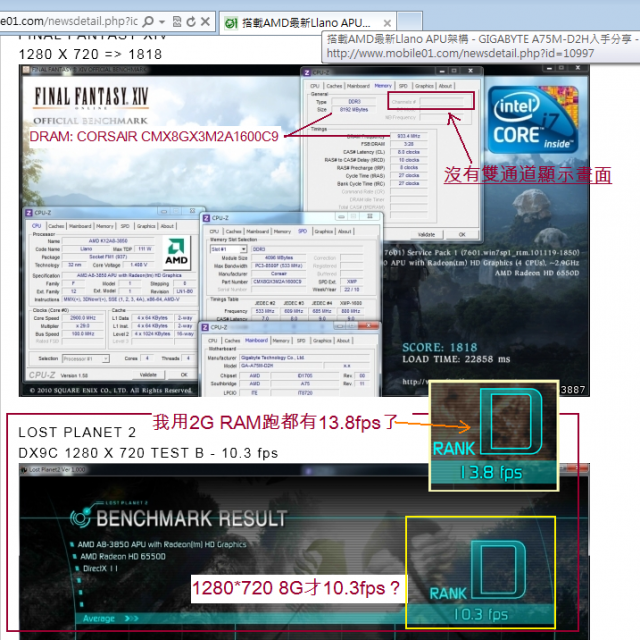Close the Llano APU browser tab
The image size is (640, 640).
(x=387, y=23)
